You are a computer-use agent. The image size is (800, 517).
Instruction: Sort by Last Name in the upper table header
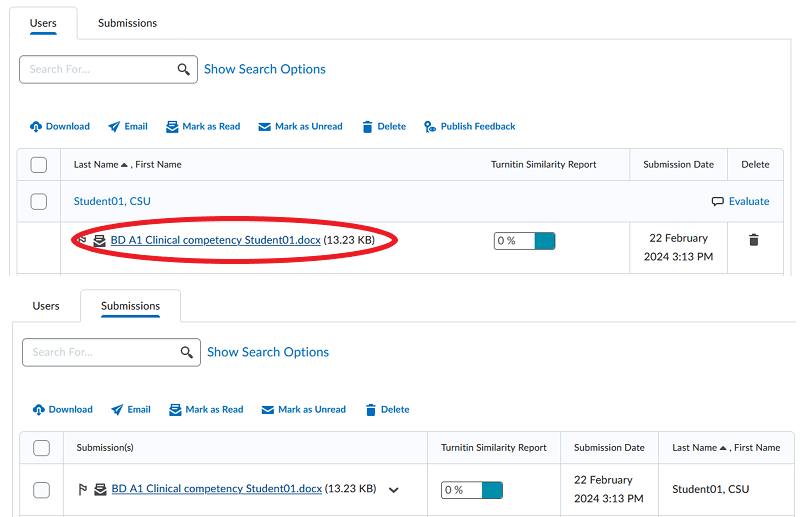[96, 164]
